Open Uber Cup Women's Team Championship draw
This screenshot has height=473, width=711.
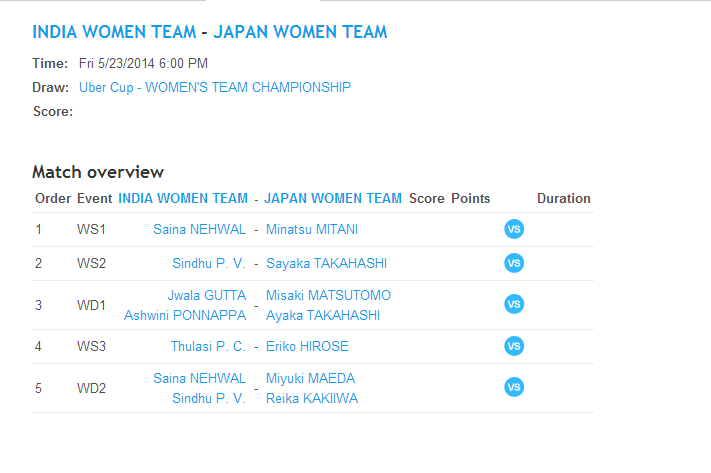(215, 87)
